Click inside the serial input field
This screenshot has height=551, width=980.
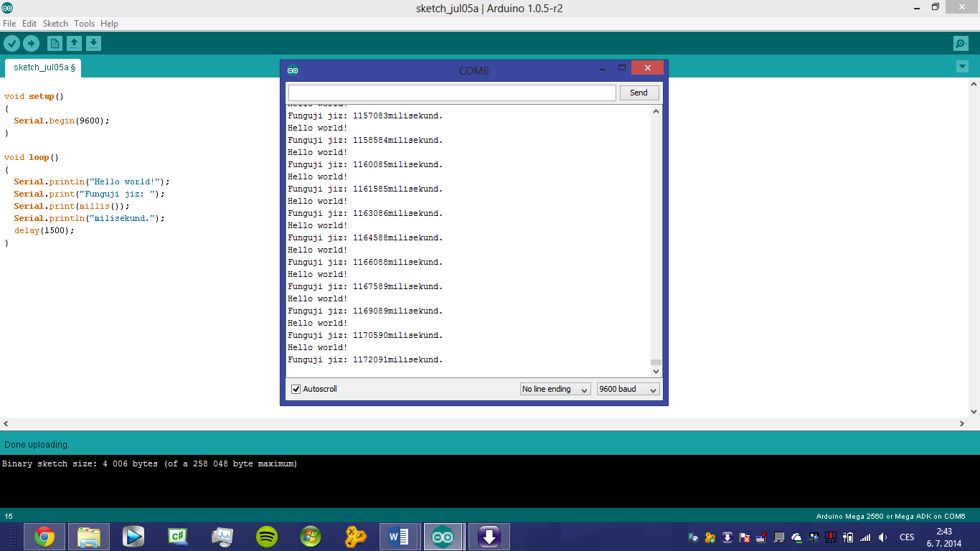click(x=451, y=93)
